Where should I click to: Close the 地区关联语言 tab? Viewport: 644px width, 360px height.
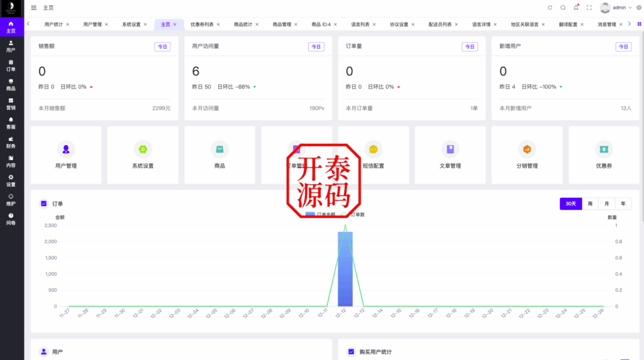[x=543, y=25]
